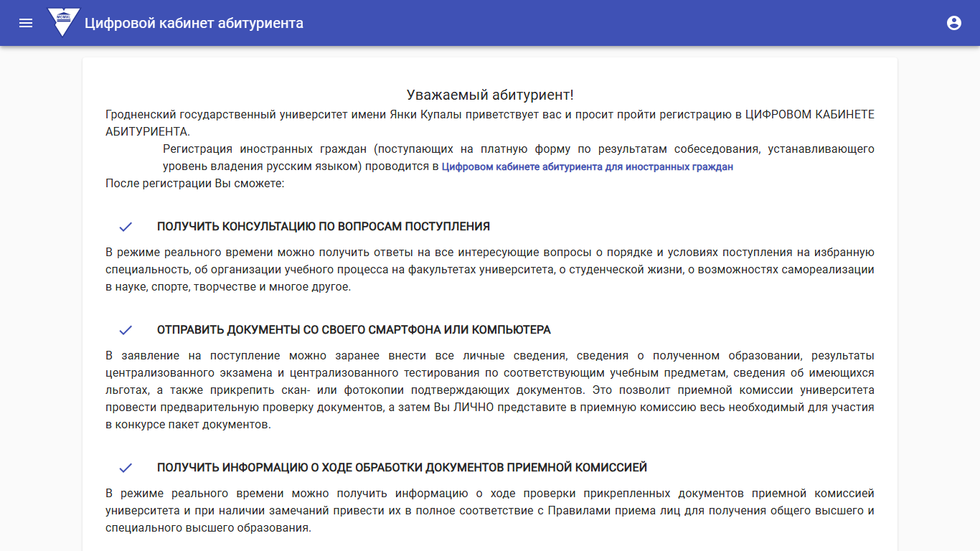Viewport: 980px width, 551px height.
Task: Open the hamburger navigation menu
Action: [x=26, y=23]
